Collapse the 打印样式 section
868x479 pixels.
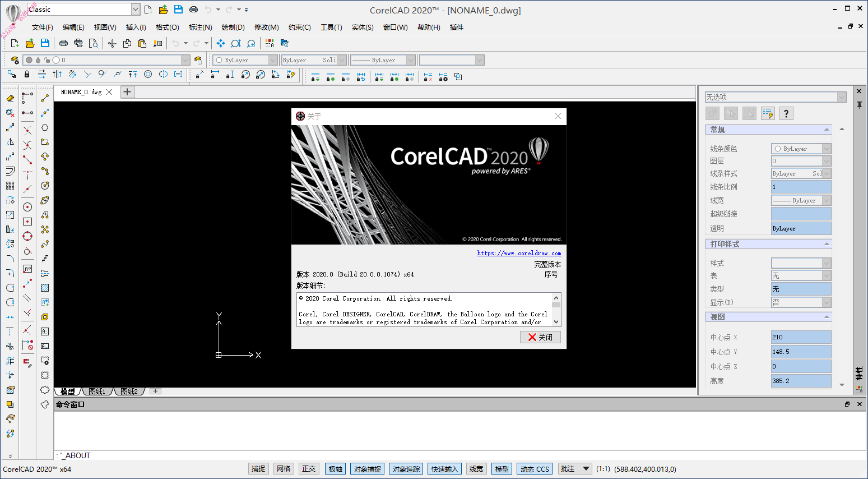coord(827,244)
